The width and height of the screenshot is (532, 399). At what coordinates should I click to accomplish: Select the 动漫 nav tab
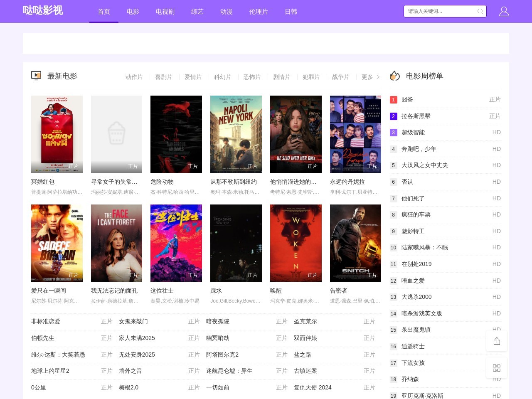[x=227, y=12]
